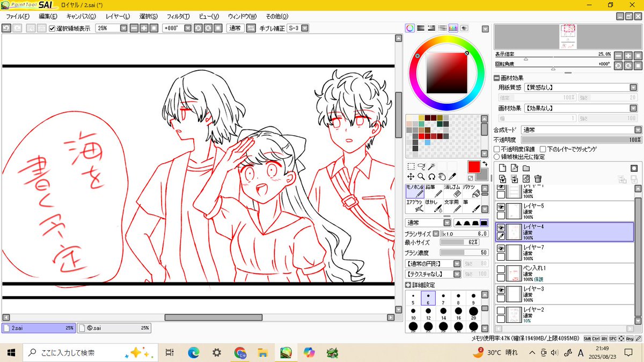This screenshot has width=644, height=362.
Task: Select brush size 12 preset
Action: point(428,313)
